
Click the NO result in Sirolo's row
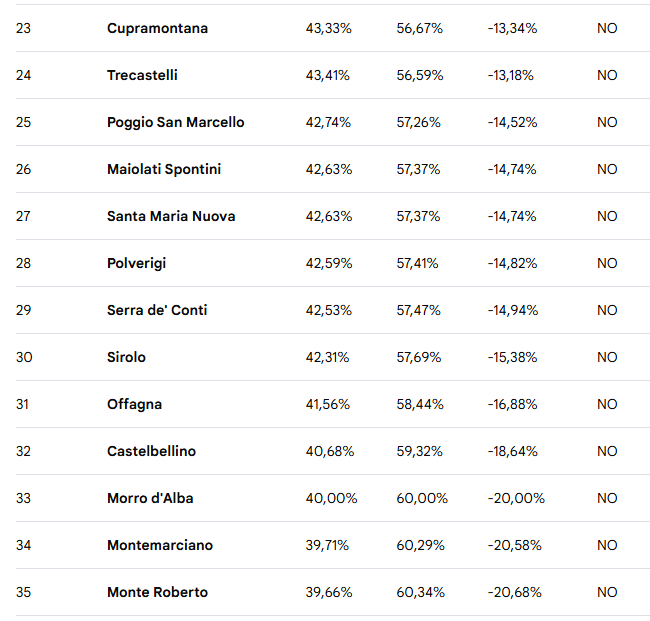tap(607, 357)
